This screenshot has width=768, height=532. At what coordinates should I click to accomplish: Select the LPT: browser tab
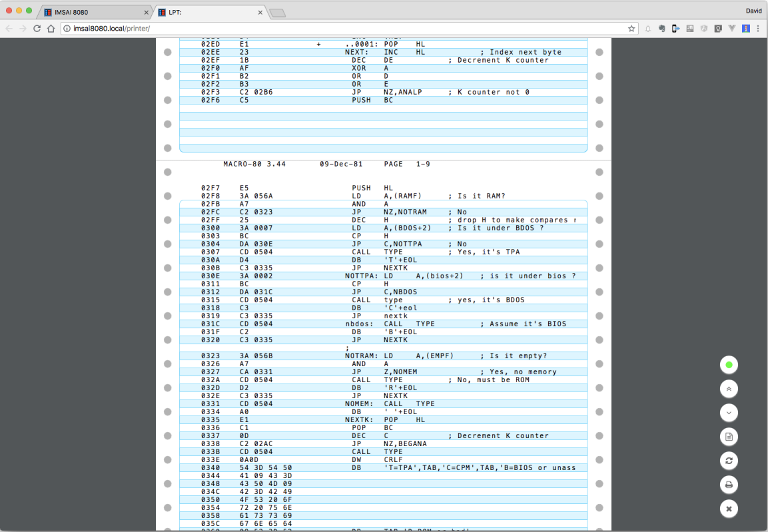pos(206,12)
